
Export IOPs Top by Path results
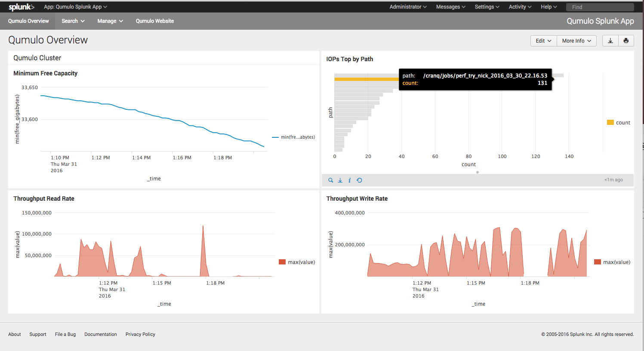(340, 180)
